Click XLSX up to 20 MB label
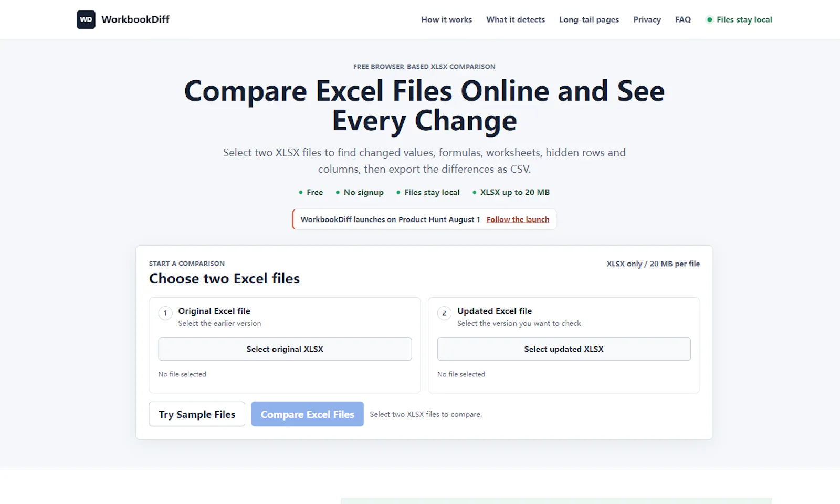The height and width of the screenshot is (504, 840). click(x=514, y=192)
